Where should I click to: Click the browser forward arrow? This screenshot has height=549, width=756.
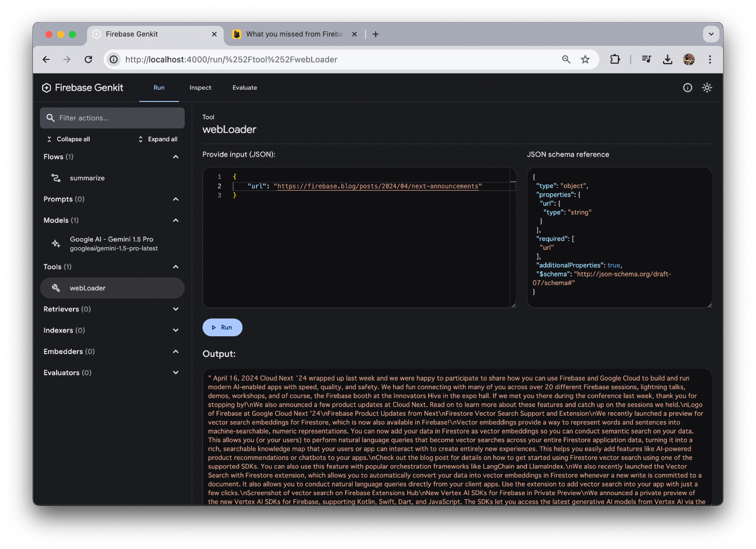67,59
